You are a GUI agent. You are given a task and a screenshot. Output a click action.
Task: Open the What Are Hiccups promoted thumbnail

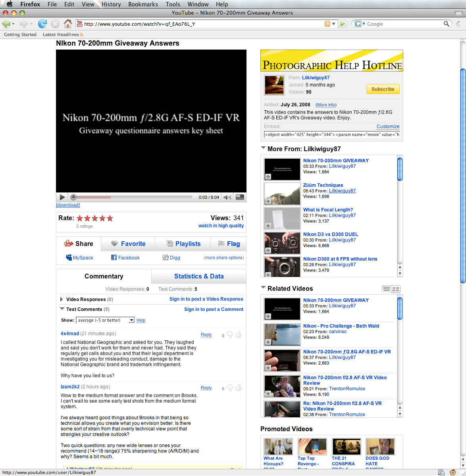[278, 446]
